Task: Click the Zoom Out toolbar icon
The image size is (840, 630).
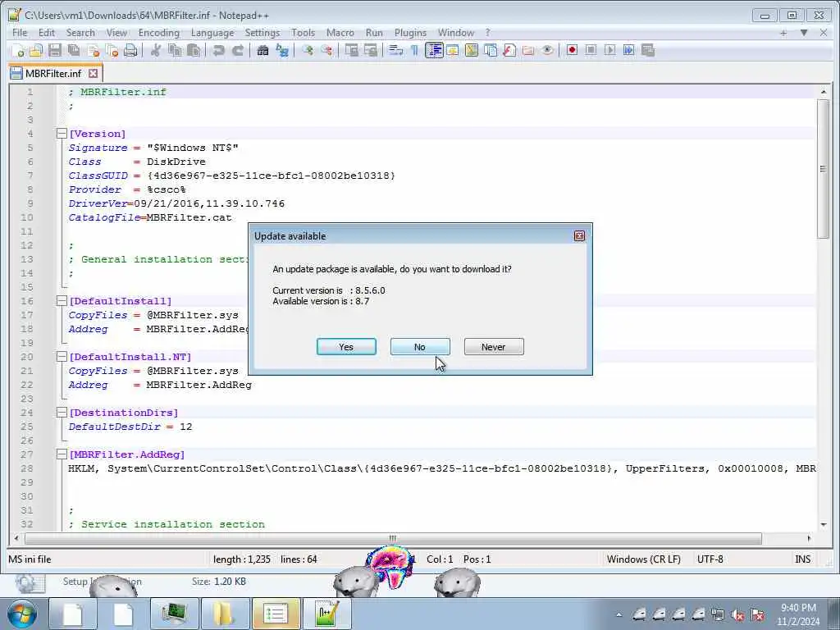Action: pyautogui.click(x=326, y=50)
